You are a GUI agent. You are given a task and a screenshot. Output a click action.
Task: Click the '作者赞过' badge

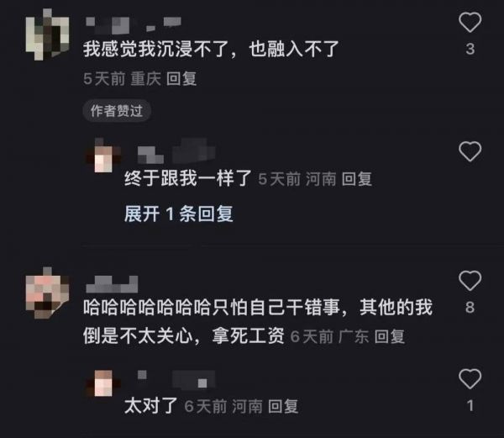click(117, 111)
